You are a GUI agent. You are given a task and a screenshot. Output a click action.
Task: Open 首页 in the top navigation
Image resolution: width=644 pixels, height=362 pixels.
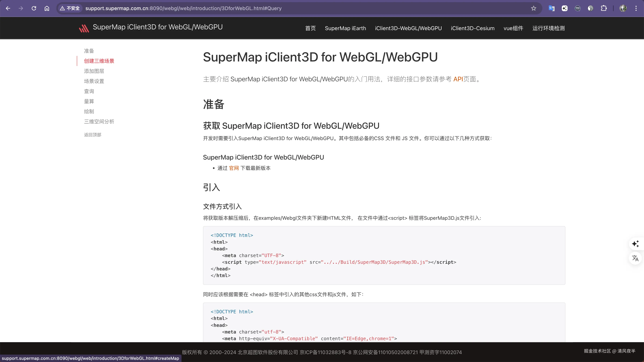click(x=310, y=28)
